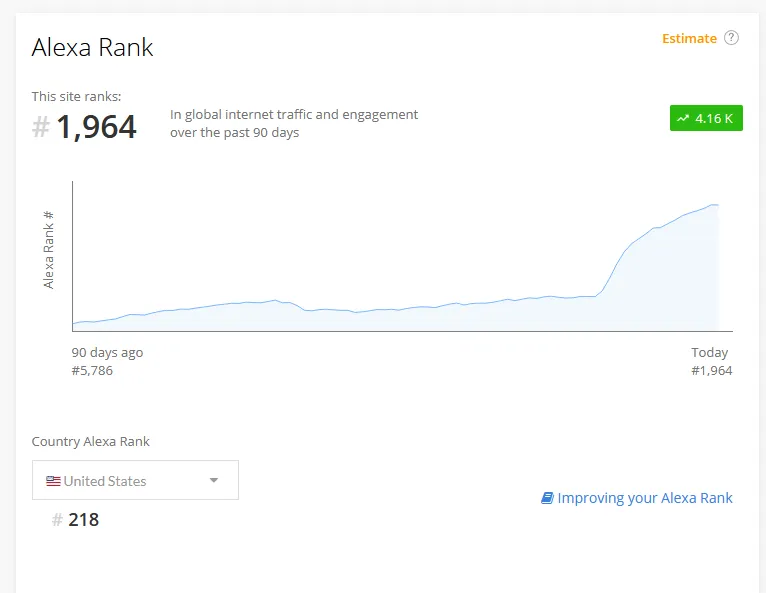Viewport: 766px width, 593px height.
Task: Open the United States country dropdown
Action: pyautogui.click(x=135, y=480)
